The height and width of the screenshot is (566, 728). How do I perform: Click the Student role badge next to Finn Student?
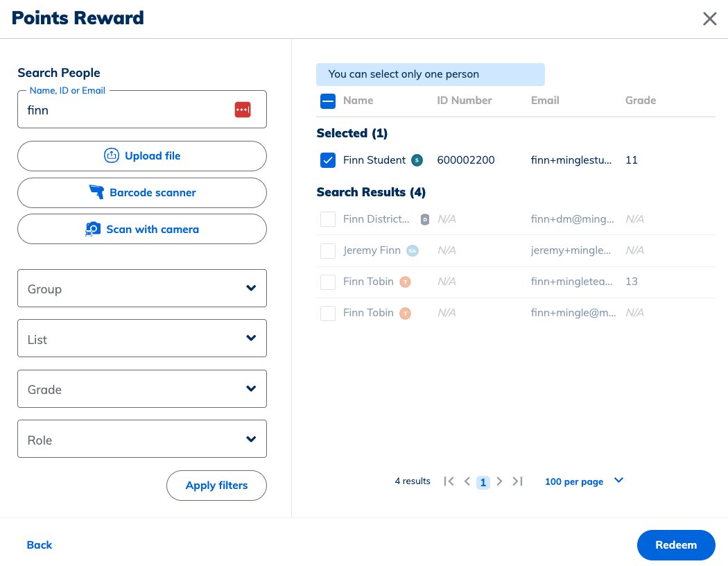417,160
